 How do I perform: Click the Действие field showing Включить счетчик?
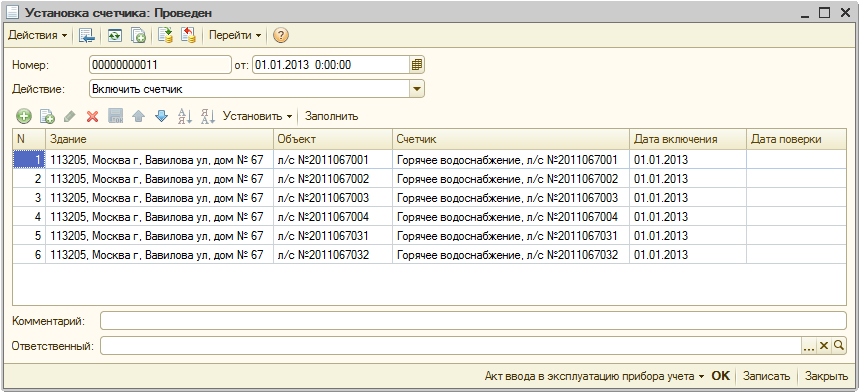click(250, 89)
